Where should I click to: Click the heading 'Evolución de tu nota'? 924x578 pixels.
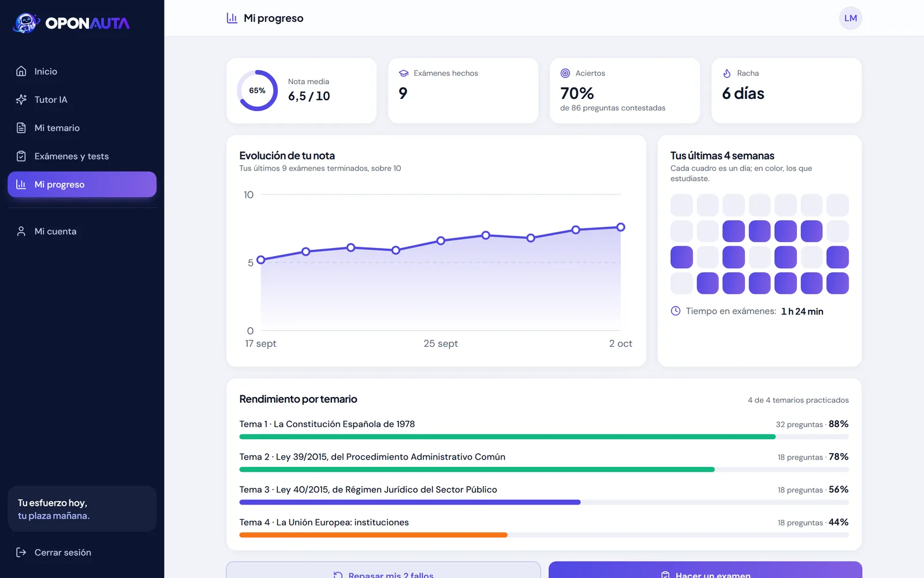287,155
